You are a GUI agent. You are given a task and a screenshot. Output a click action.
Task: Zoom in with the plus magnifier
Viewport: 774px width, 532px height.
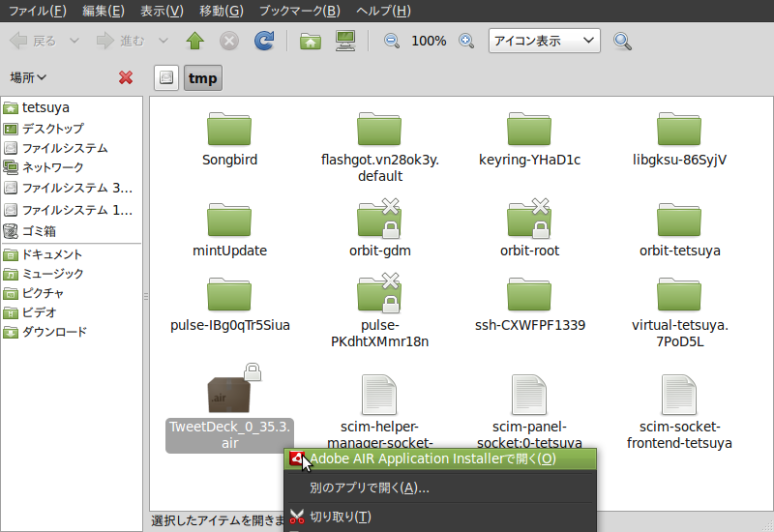pyautogui.click(x=466, y=41)
